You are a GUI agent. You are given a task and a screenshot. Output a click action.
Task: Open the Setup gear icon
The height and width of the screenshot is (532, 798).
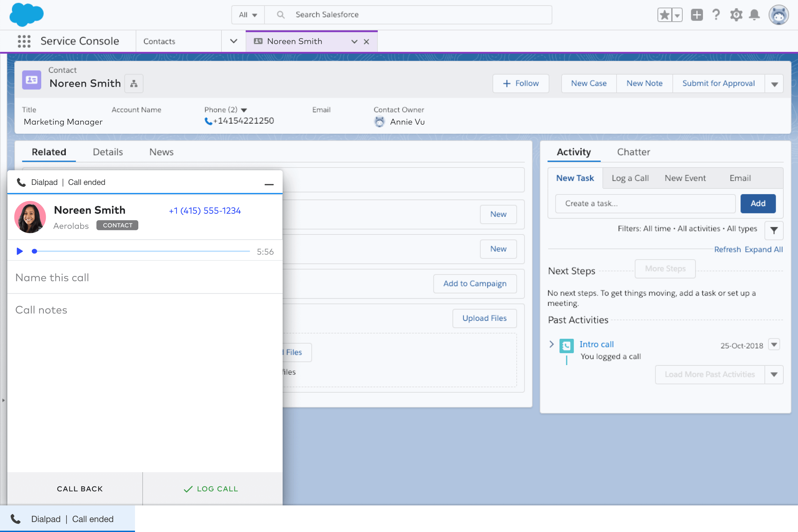tap(736, 15)
